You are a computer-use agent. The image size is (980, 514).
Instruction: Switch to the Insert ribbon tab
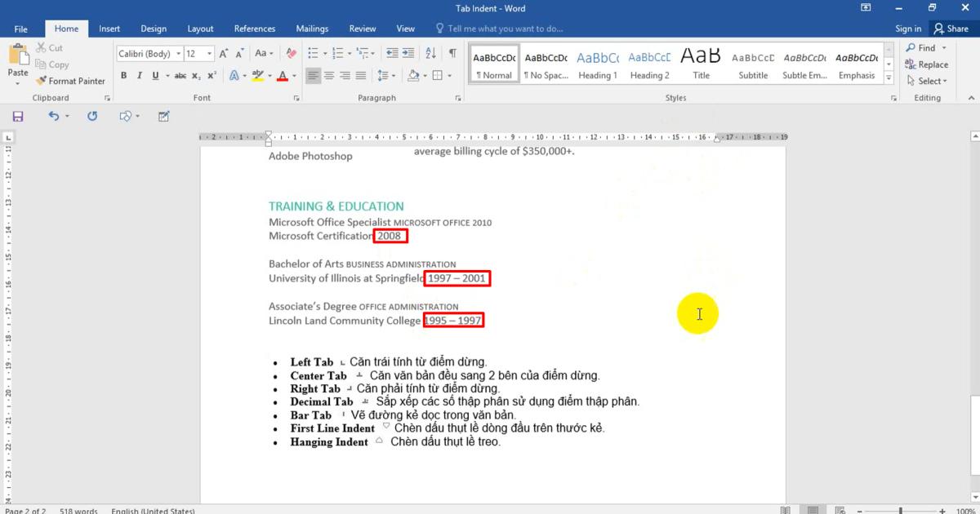pyautogui.click(x=109, y=29)
